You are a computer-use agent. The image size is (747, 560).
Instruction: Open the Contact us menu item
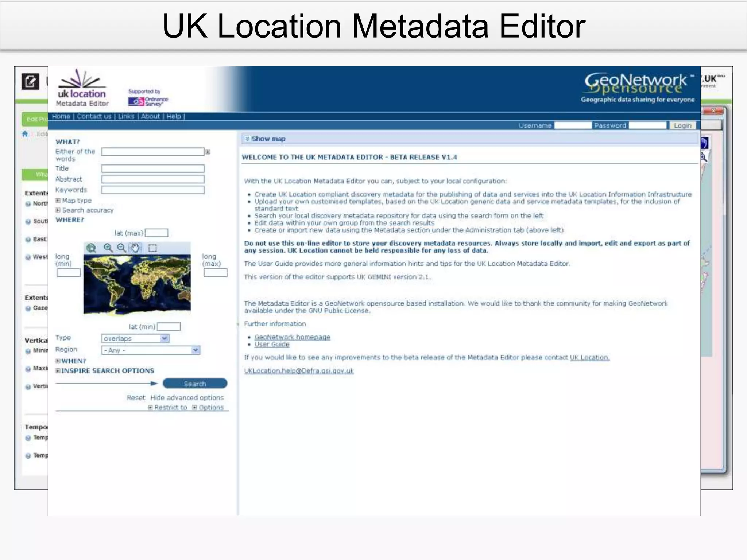[x=94, y=116]
